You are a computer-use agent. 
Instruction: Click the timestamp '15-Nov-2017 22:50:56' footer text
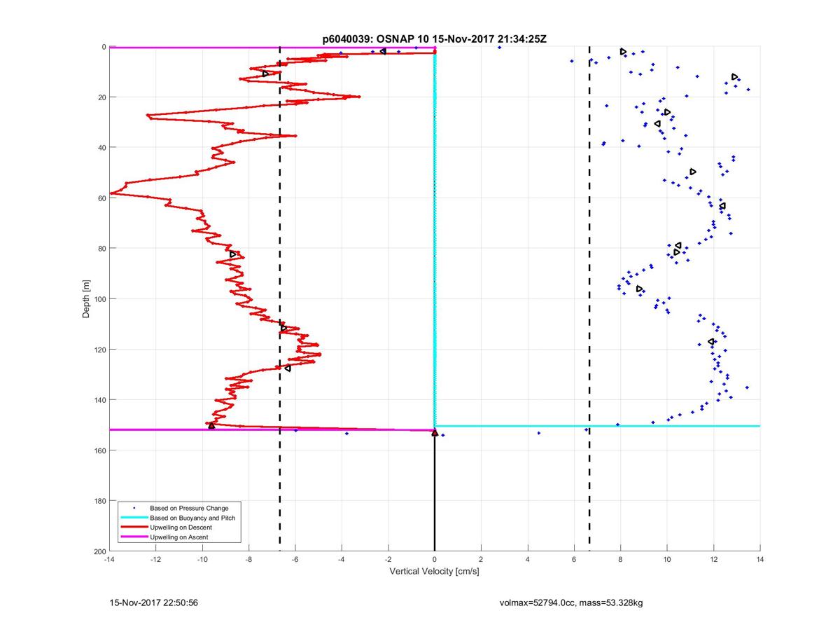click(x=153, y=602)
